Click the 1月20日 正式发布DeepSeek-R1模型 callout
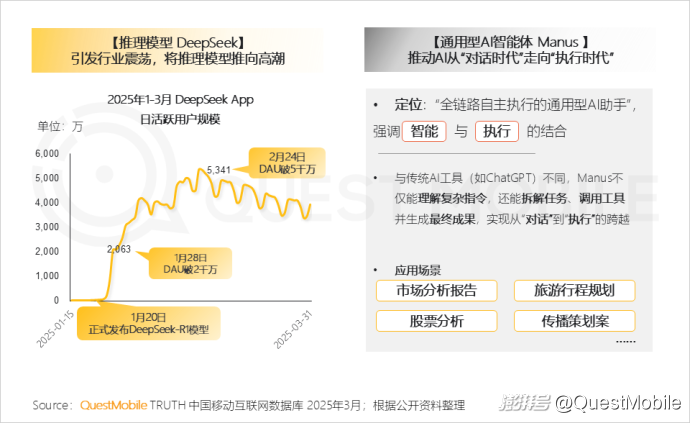The image size is (690, 423). click(x=149, y=323)
